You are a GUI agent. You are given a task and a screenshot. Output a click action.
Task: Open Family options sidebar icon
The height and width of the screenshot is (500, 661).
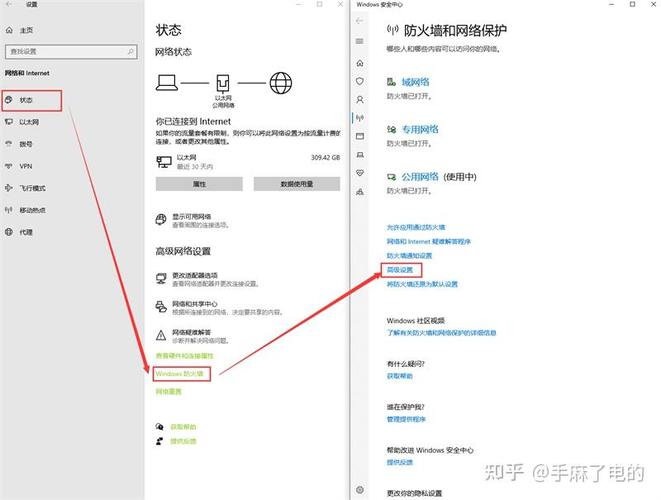coord(360,192)
